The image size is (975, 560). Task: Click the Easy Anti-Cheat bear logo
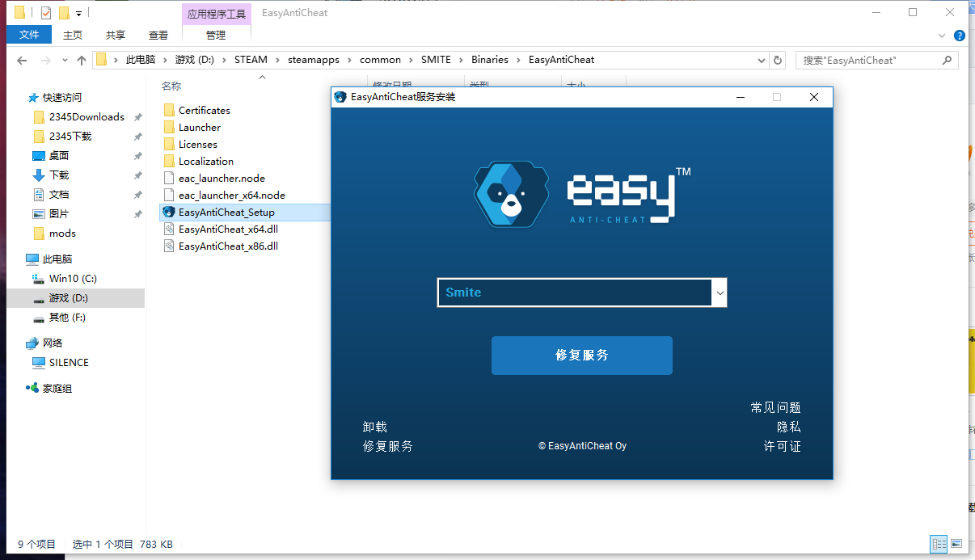(x=511, y=194)
